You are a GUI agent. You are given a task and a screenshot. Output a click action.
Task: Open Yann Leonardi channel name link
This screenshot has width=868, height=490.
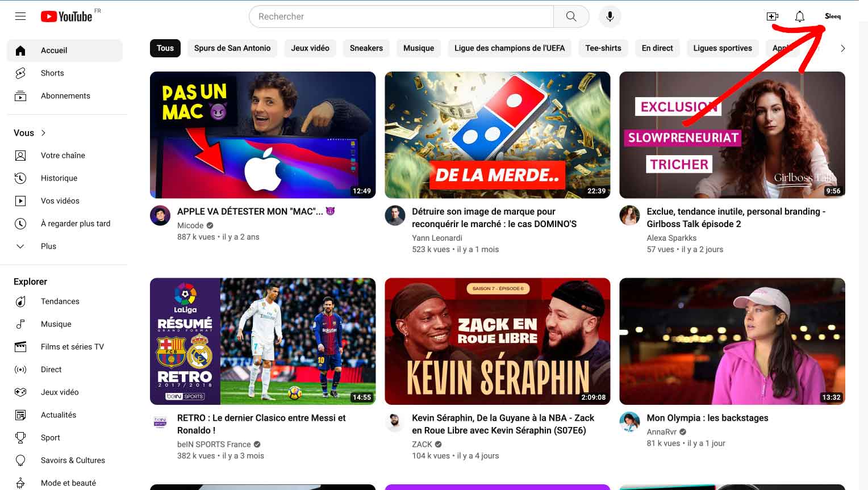point(437,238)
